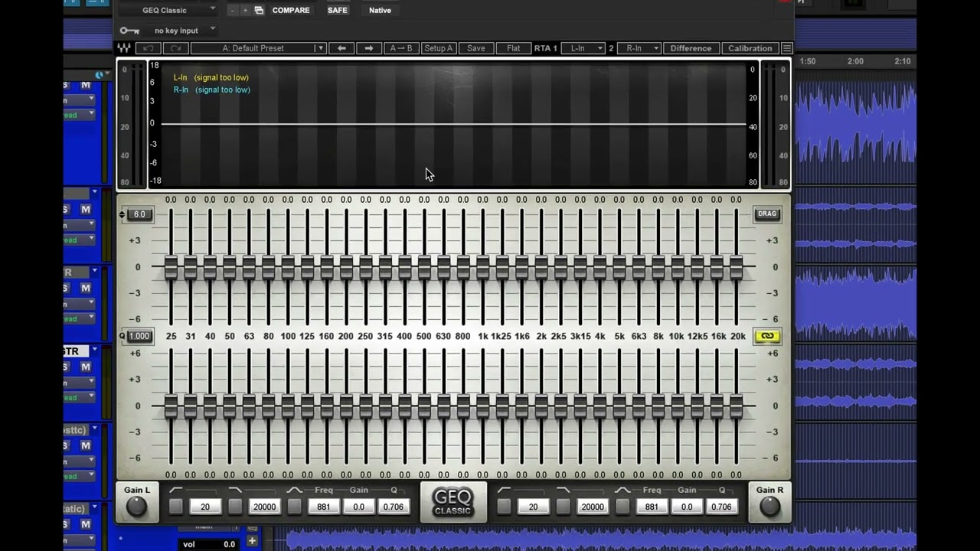Toggle the yellow channel link icon
980x551 pixels.
[767, 336]
